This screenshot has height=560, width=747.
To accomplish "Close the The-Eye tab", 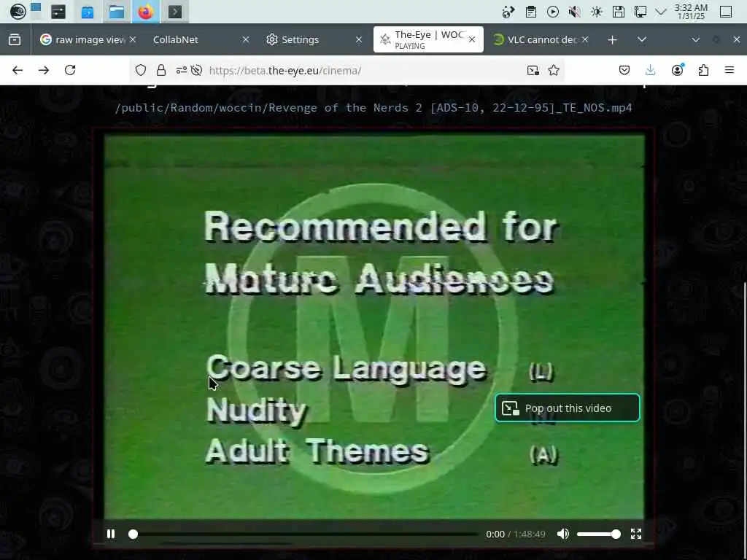I will (472, 39).
